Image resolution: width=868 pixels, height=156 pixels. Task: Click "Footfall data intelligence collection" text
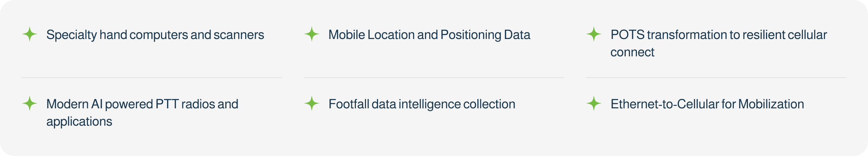[422, 104]
